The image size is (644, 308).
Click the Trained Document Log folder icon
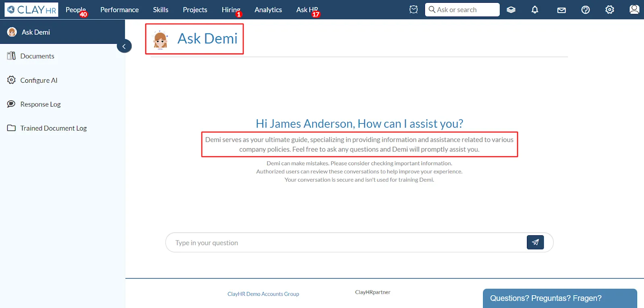[x=11, y=128]
